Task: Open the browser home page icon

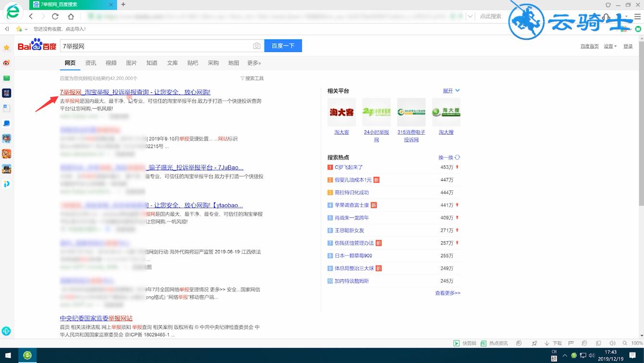Action: [71, 16]
